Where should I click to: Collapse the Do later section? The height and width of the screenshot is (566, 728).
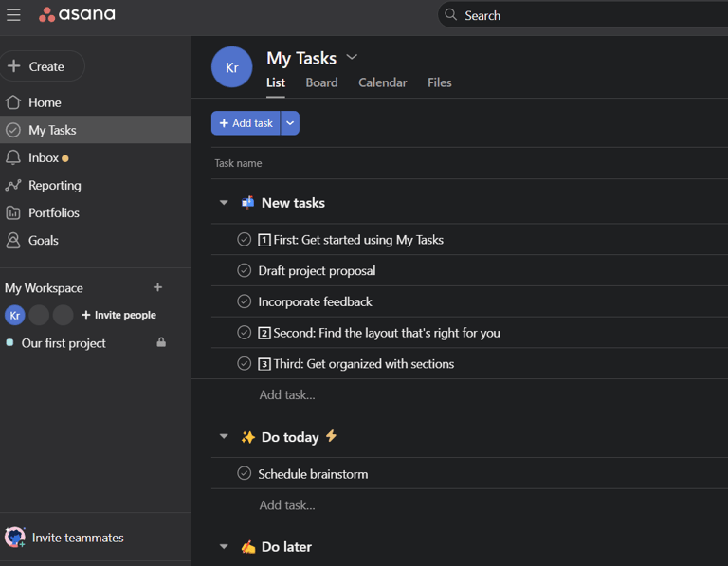coord(224,546)
